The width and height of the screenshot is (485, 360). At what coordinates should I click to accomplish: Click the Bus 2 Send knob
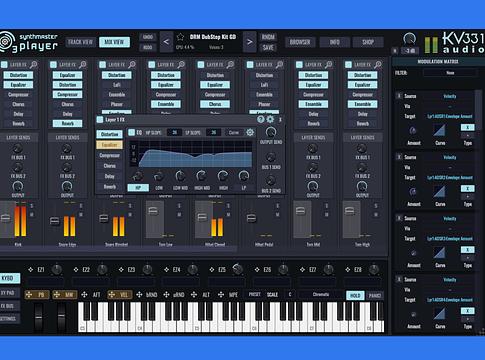[271, 181]
